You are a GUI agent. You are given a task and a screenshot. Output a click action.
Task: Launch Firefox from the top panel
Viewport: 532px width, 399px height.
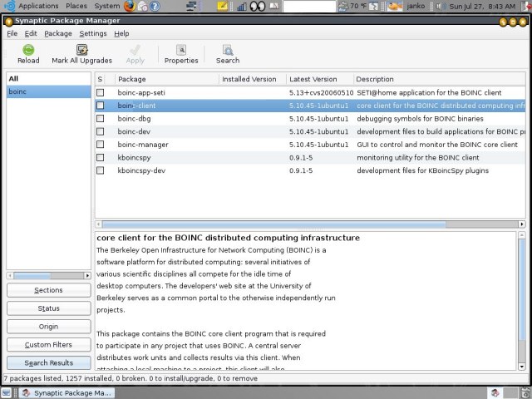click(130, 6)
